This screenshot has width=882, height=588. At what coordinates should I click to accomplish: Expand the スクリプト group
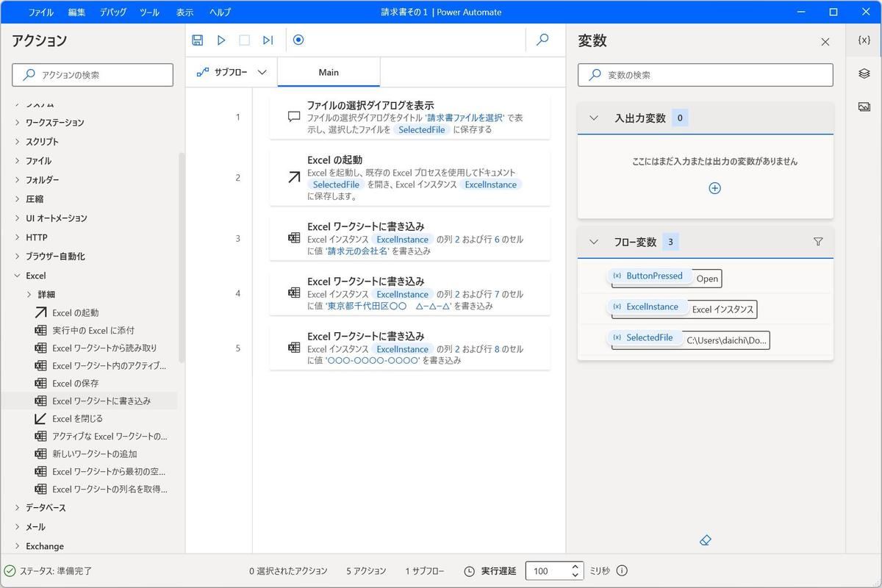point(18,142)
